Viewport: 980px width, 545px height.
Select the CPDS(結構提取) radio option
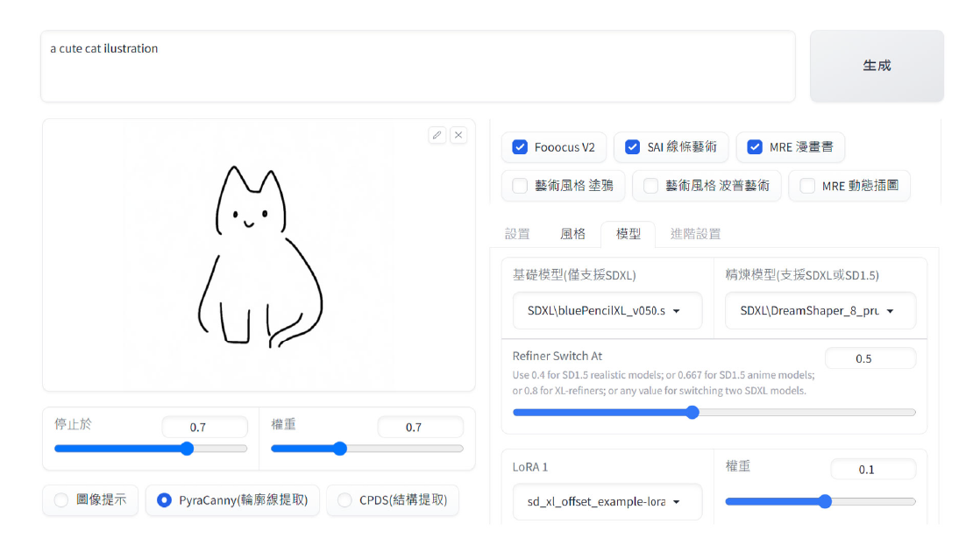(344, 500)
